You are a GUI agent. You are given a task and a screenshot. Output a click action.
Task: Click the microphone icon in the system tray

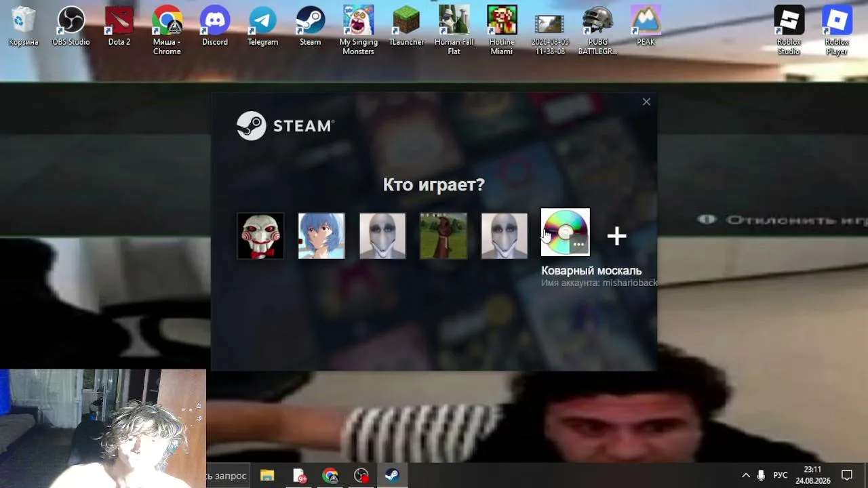click(x=761, y=475)
